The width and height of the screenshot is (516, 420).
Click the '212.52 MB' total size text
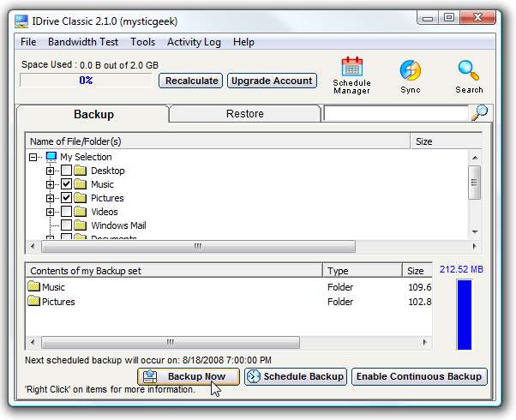(461, 269)
